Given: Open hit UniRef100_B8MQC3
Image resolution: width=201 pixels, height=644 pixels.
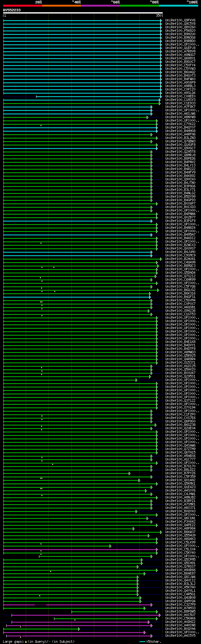Looking at the screenshot, I should (x=180, y=266).
